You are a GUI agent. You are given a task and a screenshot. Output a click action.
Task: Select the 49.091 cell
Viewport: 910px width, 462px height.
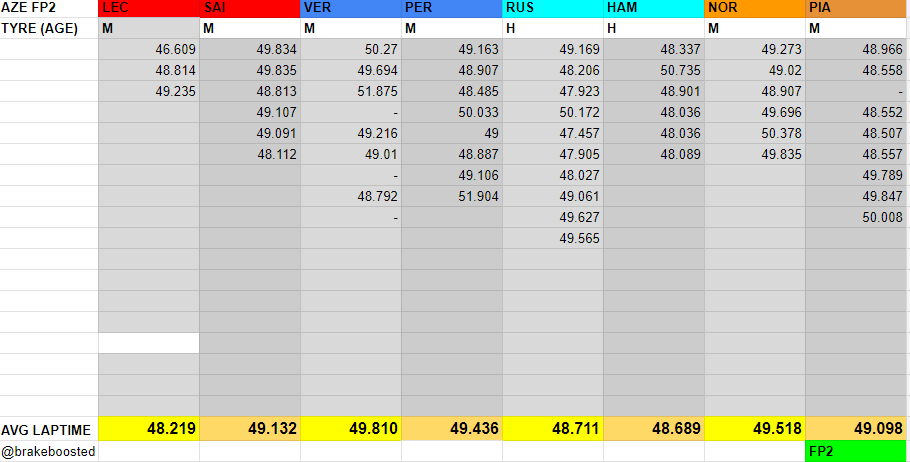(x=250, y=133)
